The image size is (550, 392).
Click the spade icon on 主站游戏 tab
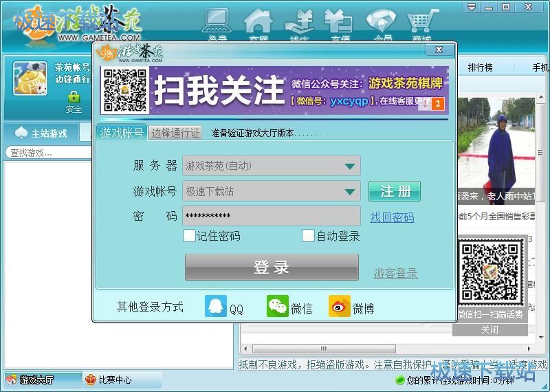coord(21,133)
